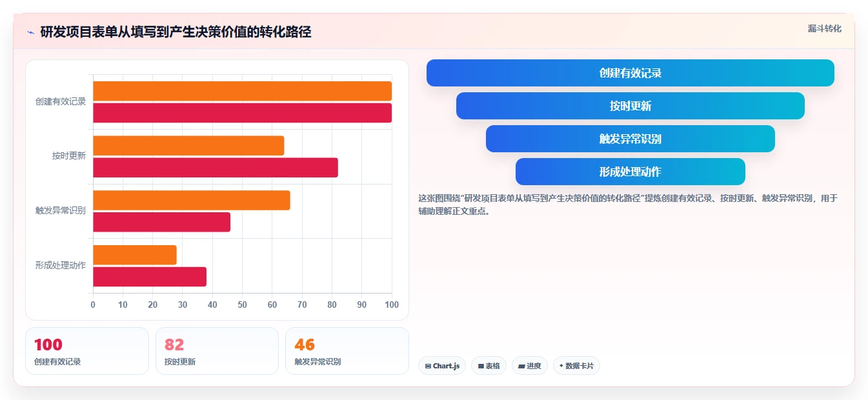Click the 表格 tag chip
868x400 pixels.
[x=489, y=366]
